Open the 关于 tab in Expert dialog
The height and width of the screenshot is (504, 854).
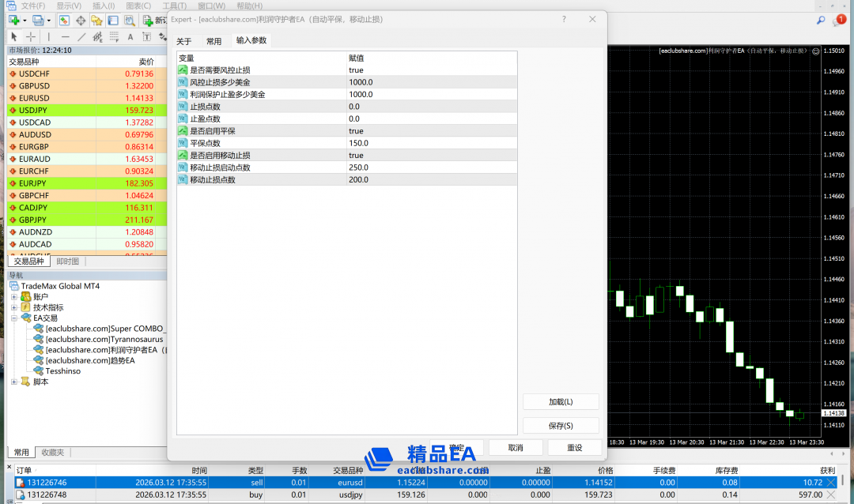[x=183, y=41]
